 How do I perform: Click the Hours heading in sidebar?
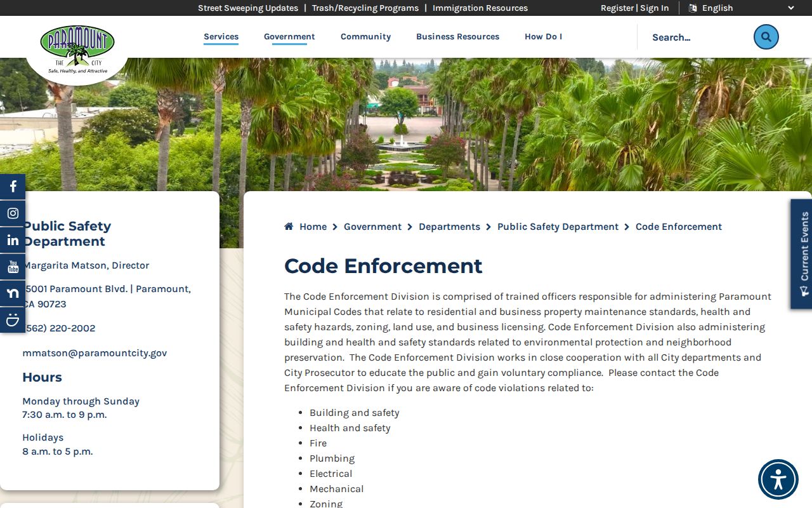click(42, 377)
